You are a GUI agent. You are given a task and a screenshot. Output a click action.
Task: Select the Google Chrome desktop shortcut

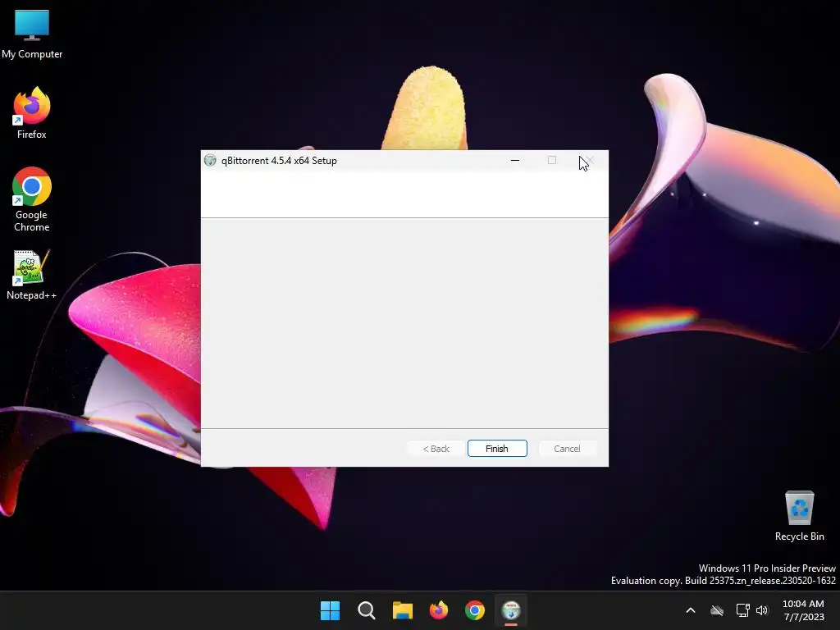[32, 199]
